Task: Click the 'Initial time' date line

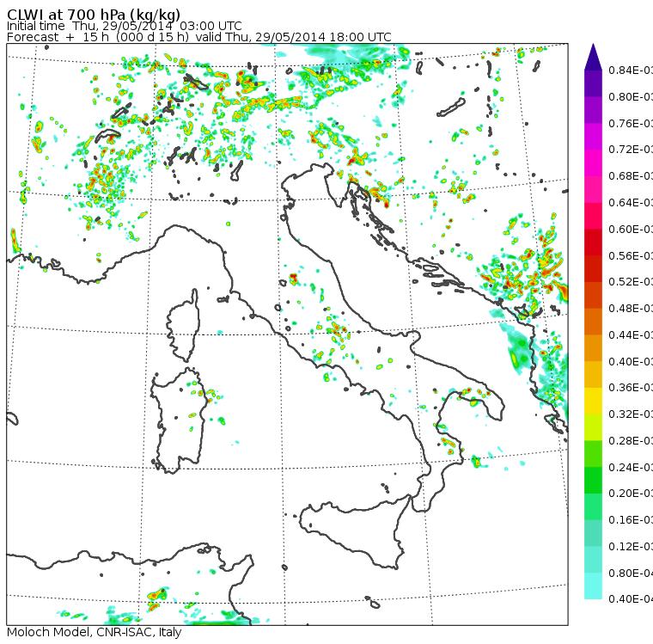Action: point(124,26)
